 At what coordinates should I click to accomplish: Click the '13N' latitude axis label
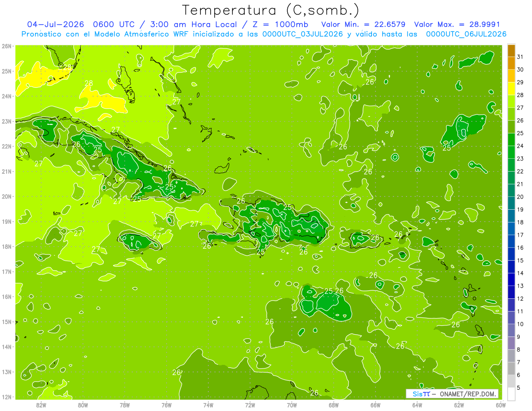7,372
